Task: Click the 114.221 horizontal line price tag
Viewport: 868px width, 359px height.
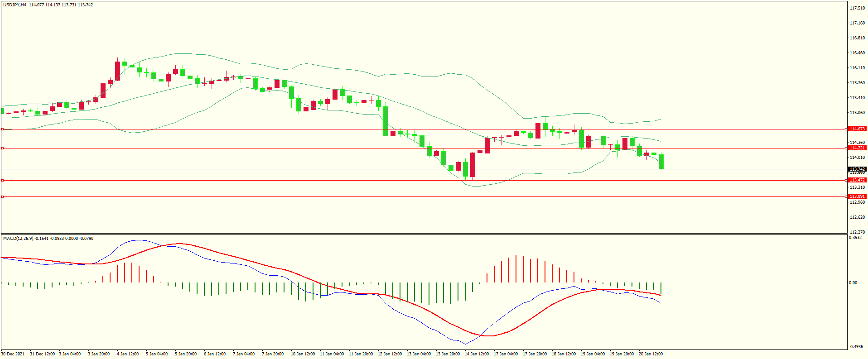Action: coord(857,148)
